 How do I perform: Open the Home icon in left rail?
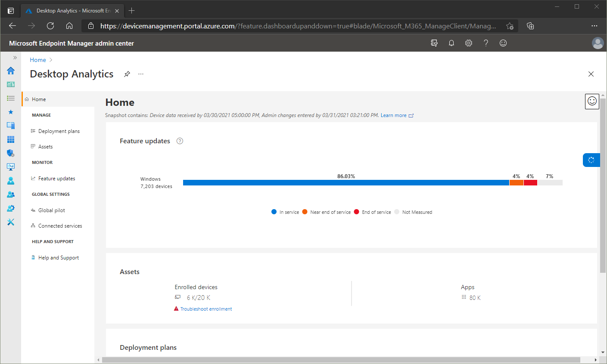click(x=11, y=71)
